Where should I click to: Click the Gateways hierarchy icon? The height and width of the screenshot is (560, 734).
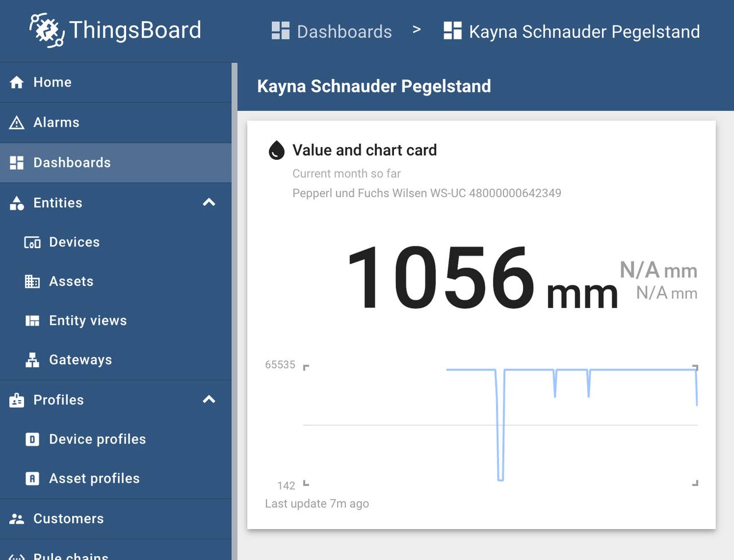(x=32, y=360)
